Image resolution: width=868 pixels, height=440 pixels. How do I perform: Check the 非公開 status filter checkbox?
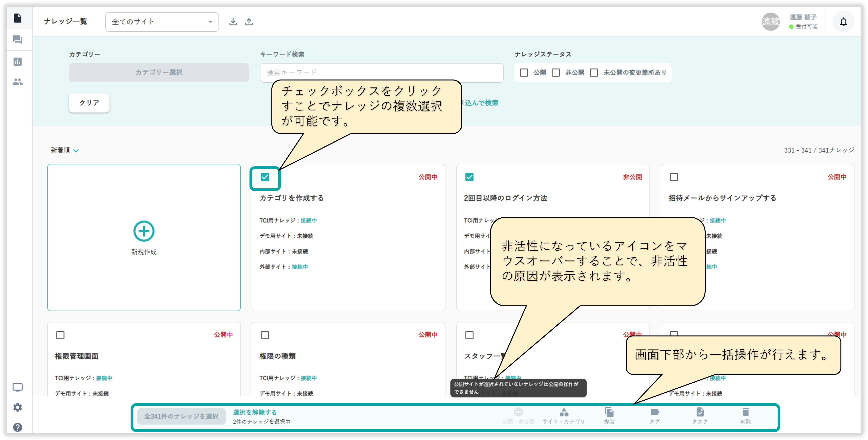click(x=556, y=73)
